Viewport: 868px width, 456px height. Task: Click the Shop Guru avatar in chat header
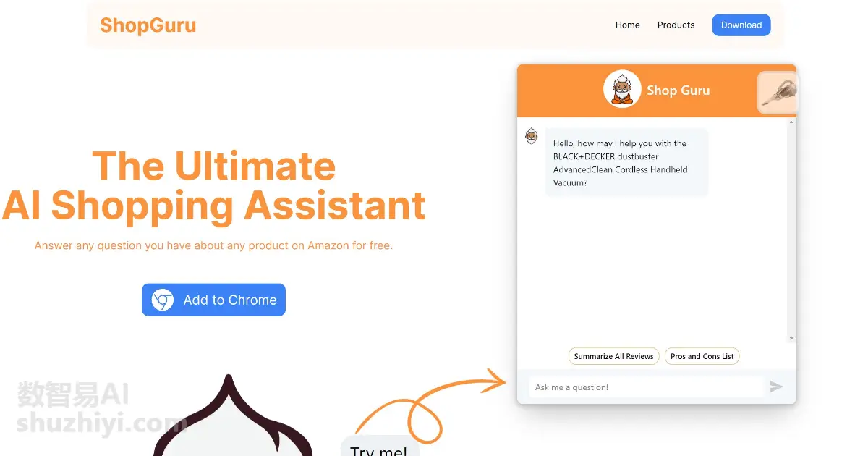click(622, 89)
